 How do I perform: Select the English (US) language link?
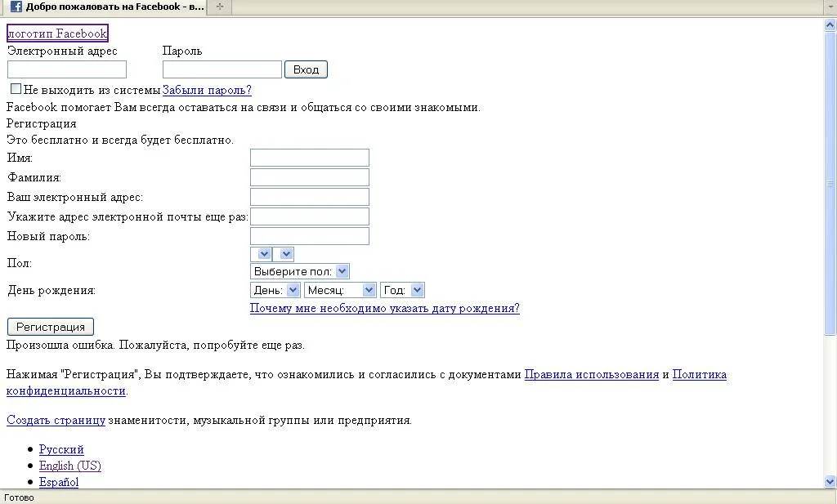coord(70,466)
